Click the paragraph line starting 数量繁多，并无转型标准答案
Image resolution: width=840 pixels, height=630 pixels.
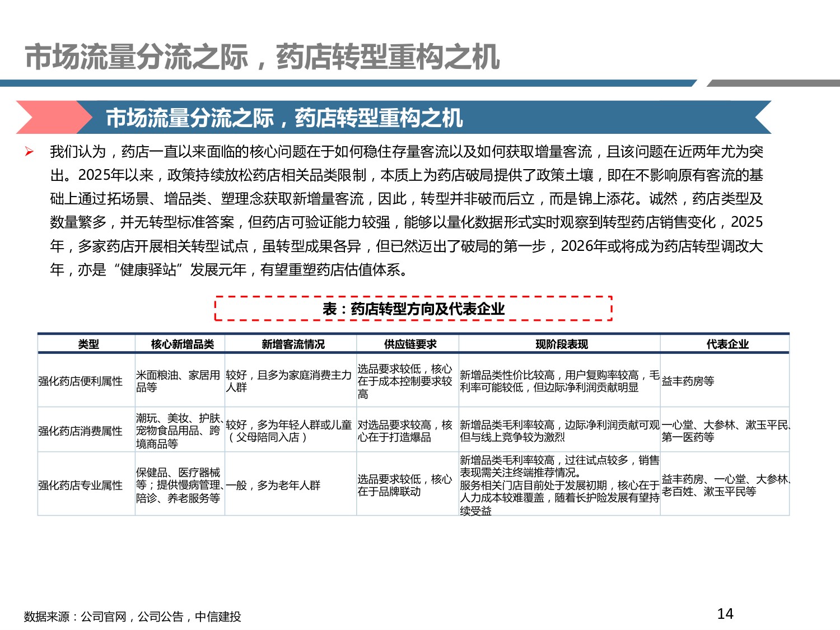[x=407, y=222]
